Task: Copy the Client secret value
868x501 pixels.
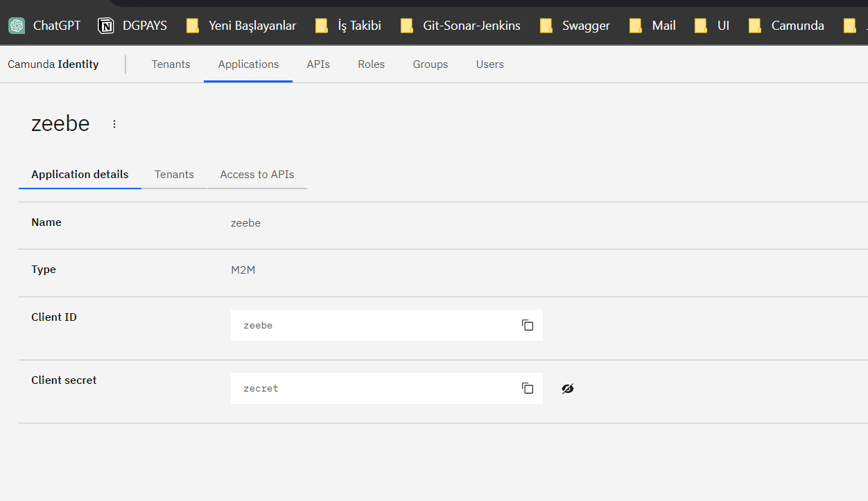Action: (528, 388)
